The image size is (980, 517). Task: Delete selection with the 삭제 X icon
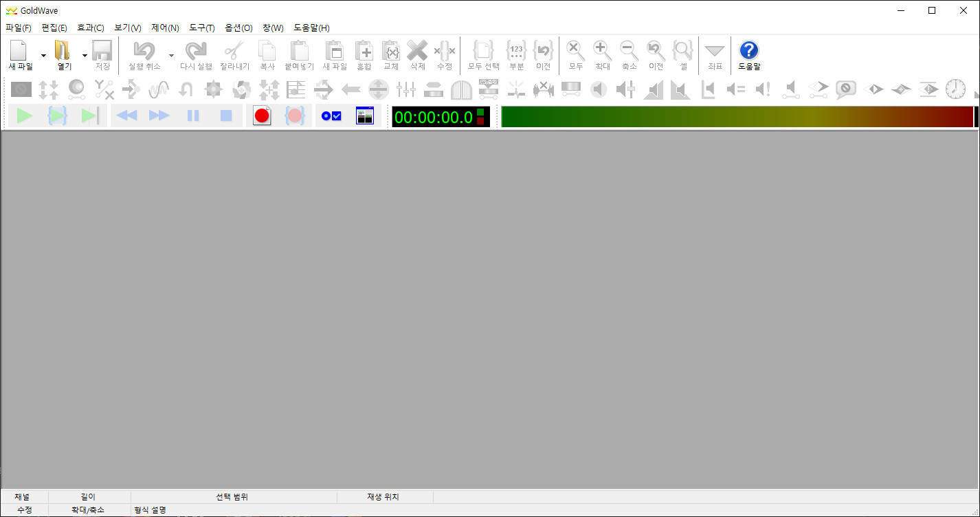tap(417, 55)
